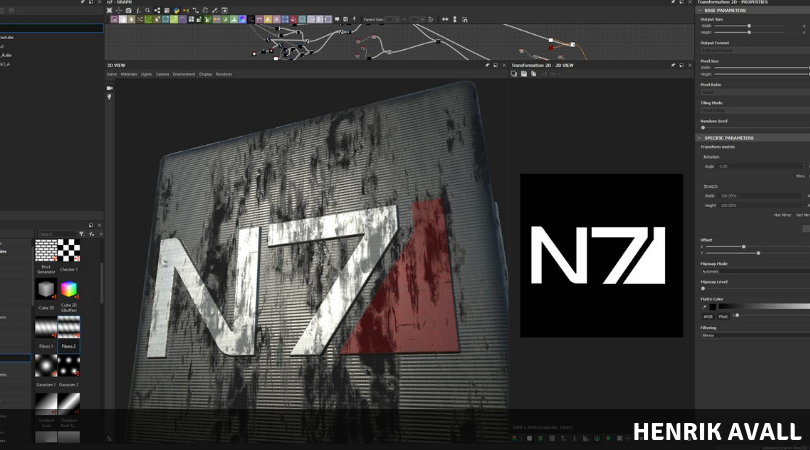The width and height of the screenshot is (810, 450).
Task: Adjust the Output Size Height slider
Action: (x=749, y=32)
